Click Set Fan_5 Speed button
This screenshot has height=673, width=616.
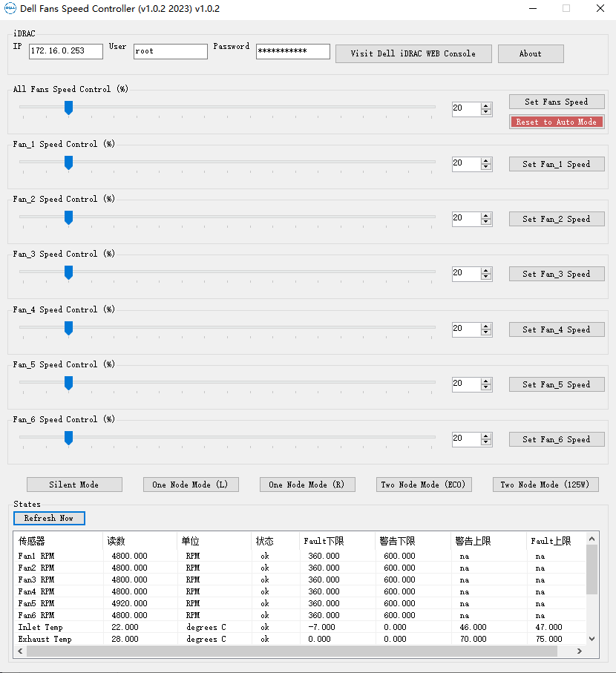[557, 384]
